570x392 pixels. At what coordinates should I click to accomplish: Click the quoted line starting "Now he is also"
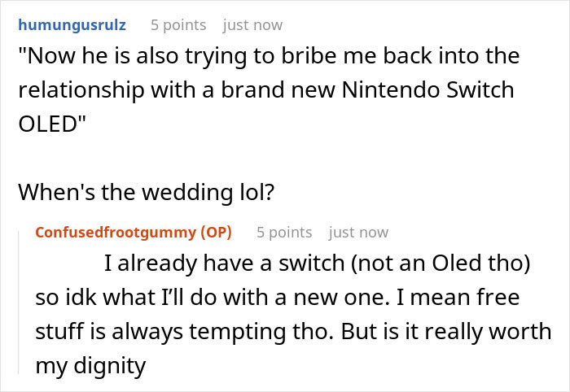point(269,58)
